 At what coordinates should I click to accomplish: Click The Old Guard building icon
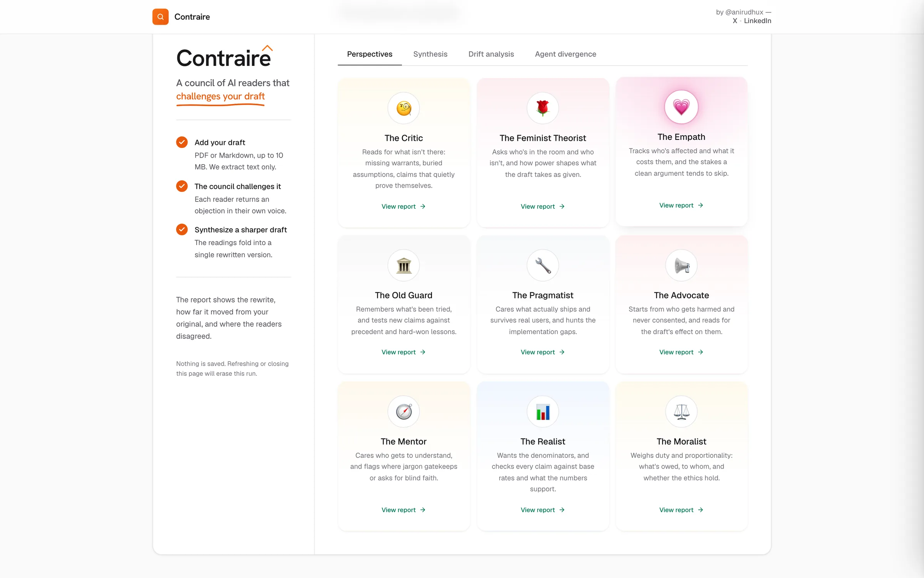point(404,265)
